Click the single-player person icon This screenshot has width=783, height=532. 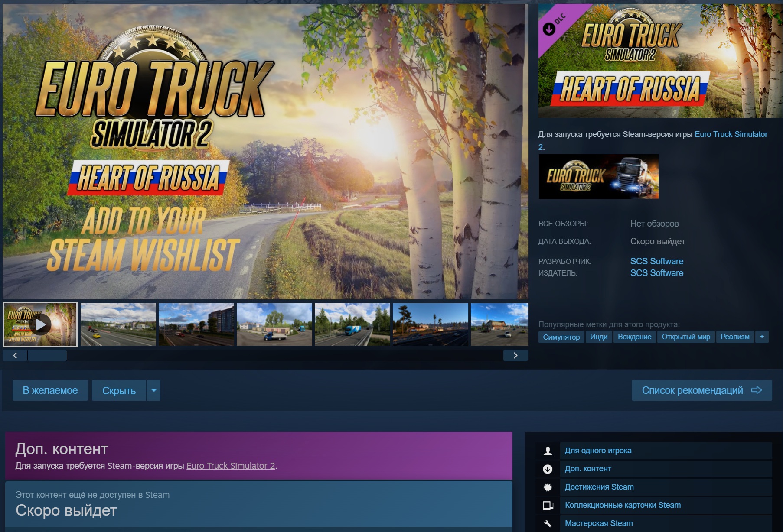(x=548, y=451)
